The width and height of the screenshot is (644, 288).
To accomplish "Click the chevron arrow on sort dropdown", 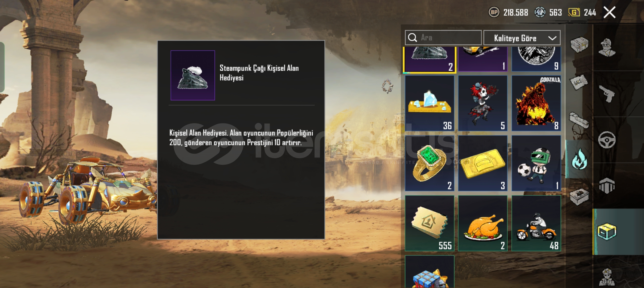I will [552, 38].
